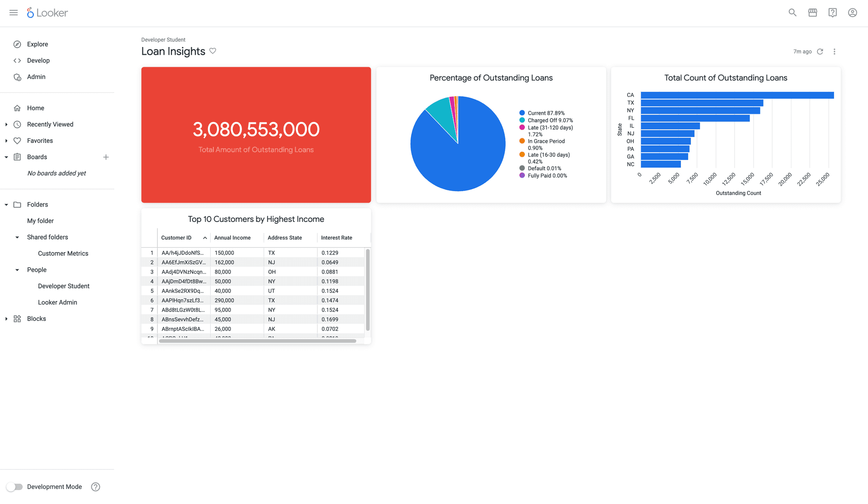Viewport: 868px width, 504px height.
Task: Click the Looker logo
Action: [47, 13]
